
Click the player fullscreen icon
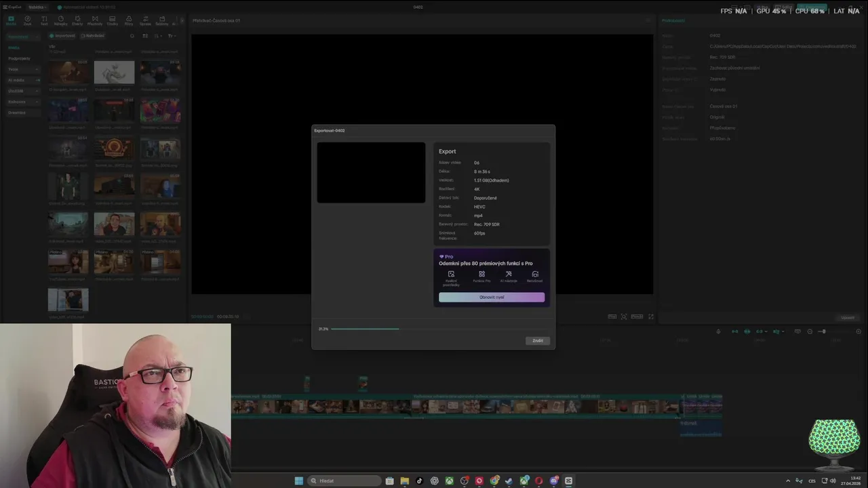pos(651,317)
